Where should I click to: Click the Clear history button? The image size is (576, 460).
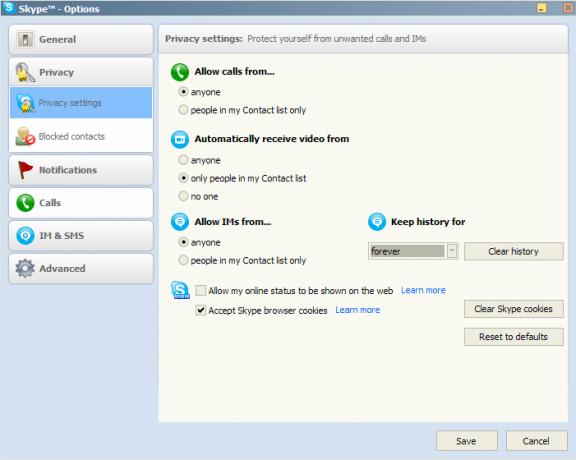click(x=514, y=251)
